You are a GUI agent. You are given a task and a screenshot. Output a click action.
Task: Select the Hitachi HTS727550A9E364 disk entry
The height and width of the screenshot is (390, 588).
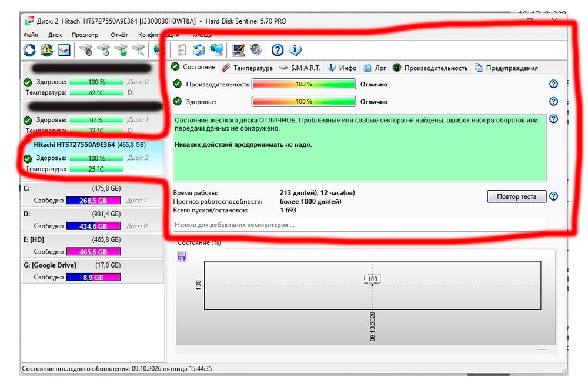click(x=93, y=156)
